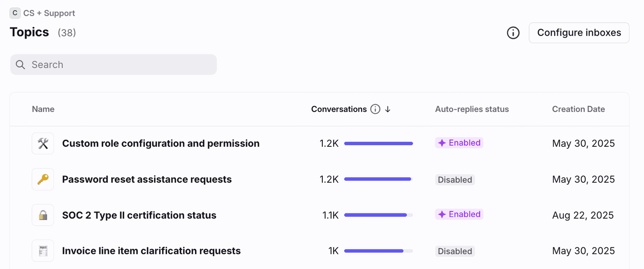Click the tools icon for Custom role configuration
Image resolution: width=644 pixels, height=269 pixels.
pos(43,143)
